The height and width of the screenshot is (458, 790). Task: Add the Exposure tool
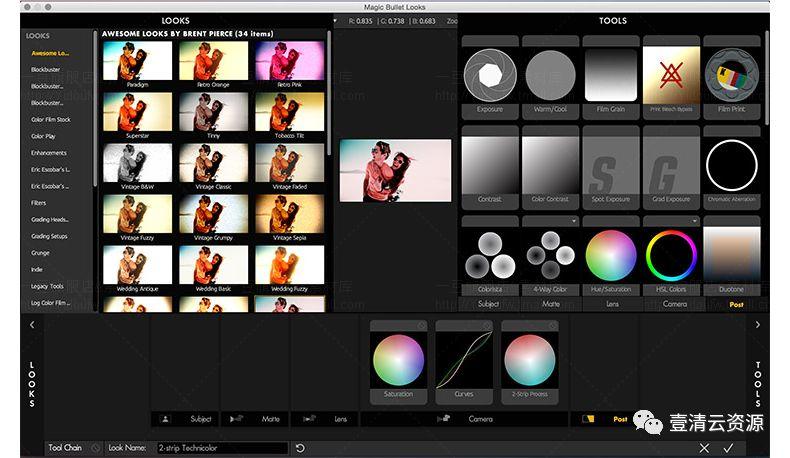490,77
